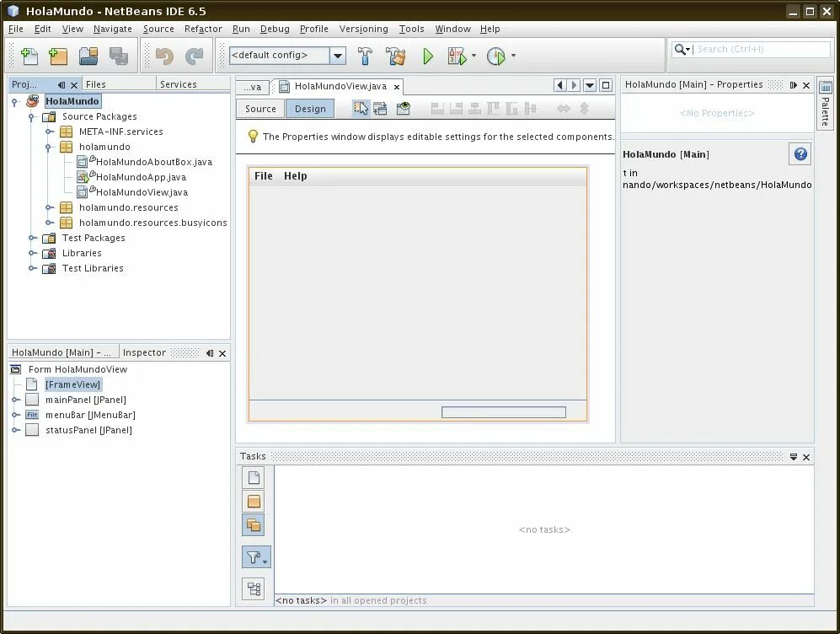Switch to the Inspector tab

click(144, 352)
